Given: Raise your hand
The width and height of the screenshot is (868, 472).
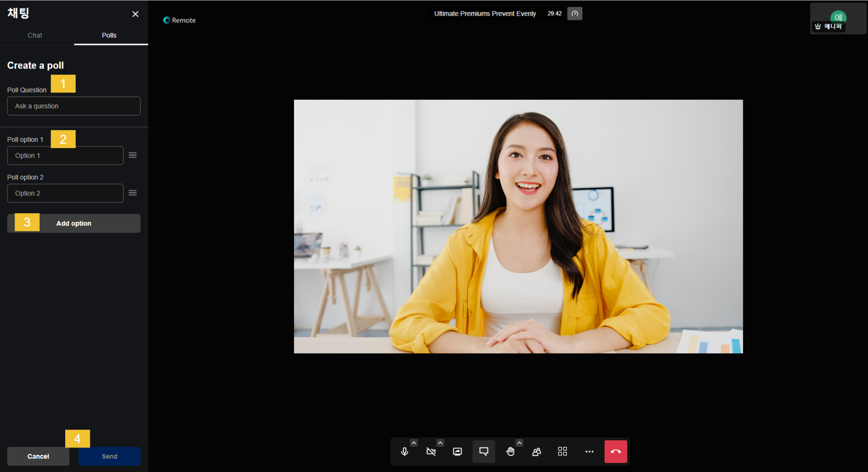Looking at the screenshot, I should (x=510, y=452).
